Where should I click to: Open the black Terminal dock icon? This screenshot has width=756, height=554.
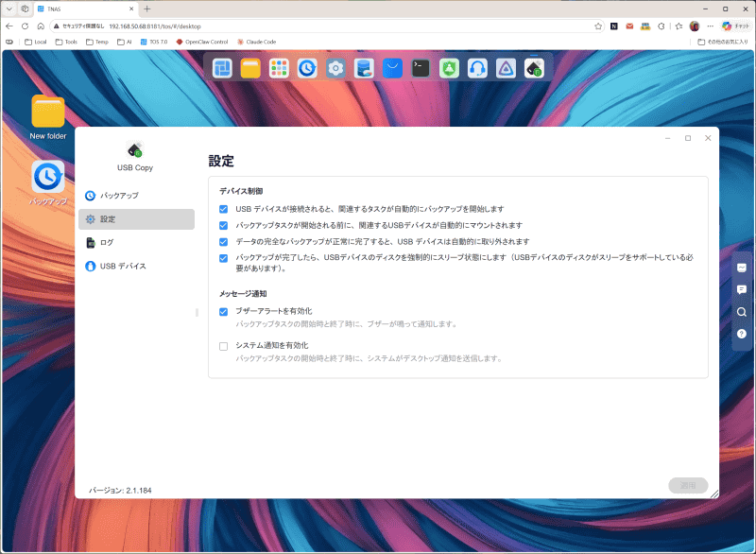(421, 68)
